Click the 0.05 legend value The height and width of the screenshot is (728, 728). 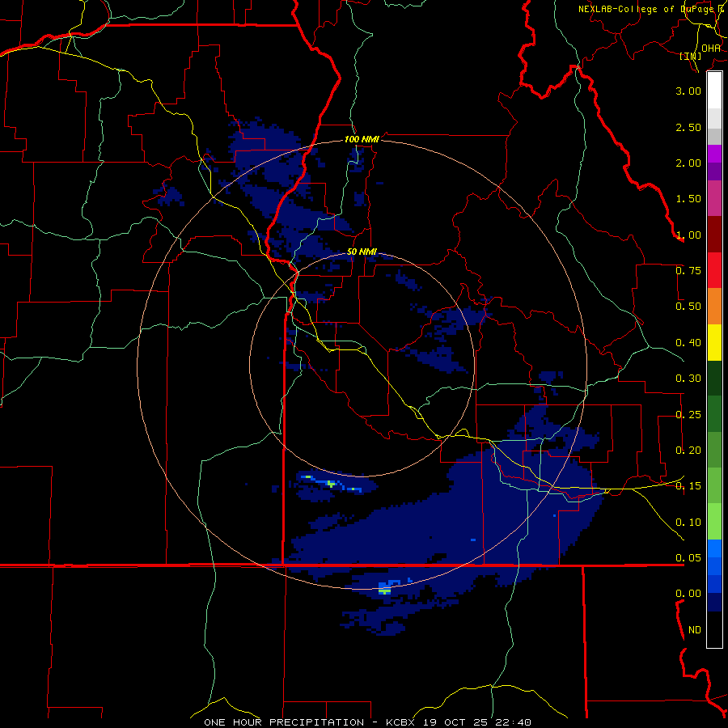point(688,558)
